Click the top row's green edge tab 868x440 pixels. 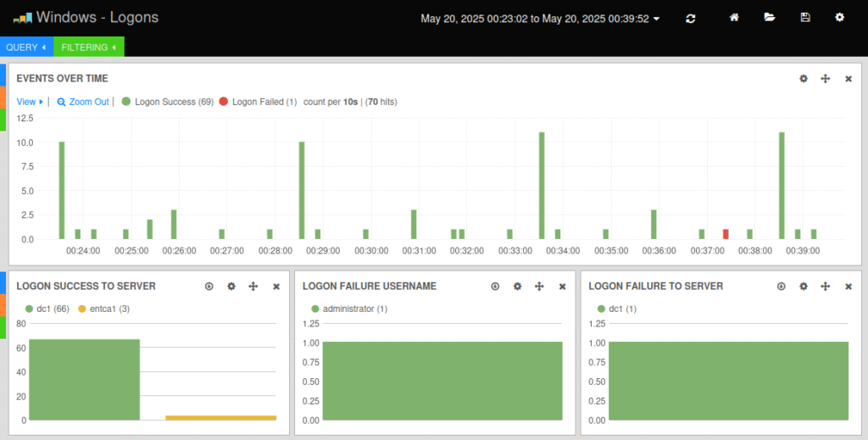(x=3, y=120)
